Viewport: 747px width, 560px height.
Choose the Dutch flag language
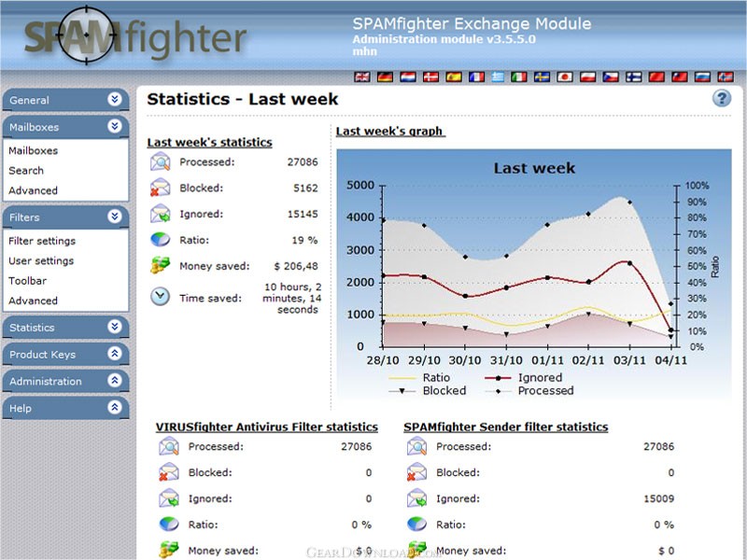pos(408,77)
